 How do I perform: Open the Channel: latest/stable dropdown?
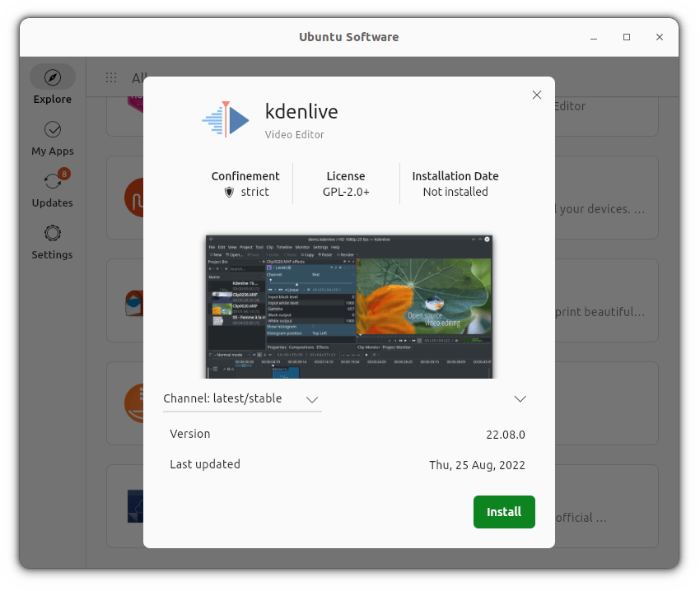pos(241,398)
